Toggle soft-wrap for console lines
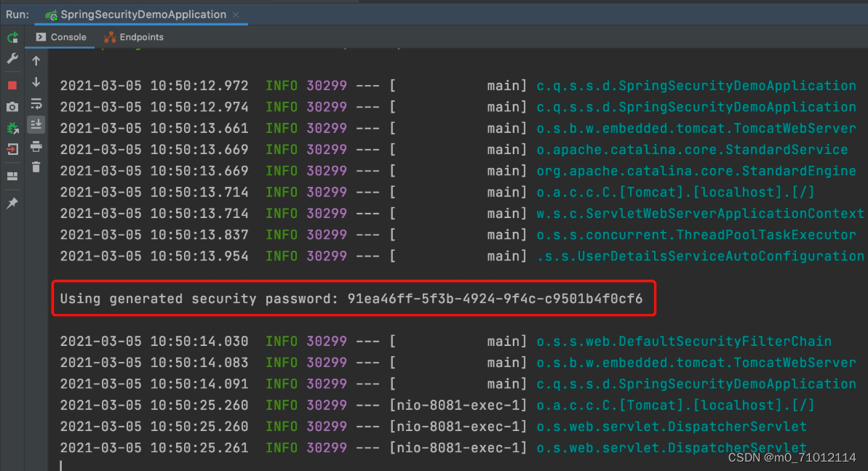Image resolution: width=868 pixels, height=471 pixels. pos(36,104)
